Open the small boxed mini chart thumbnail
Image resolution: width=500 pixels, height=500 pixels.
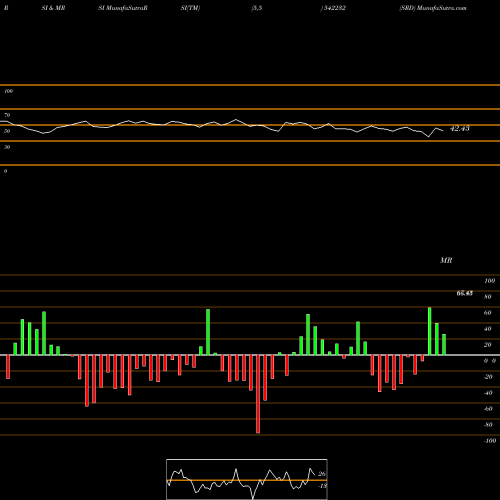(x=247, y=479)
